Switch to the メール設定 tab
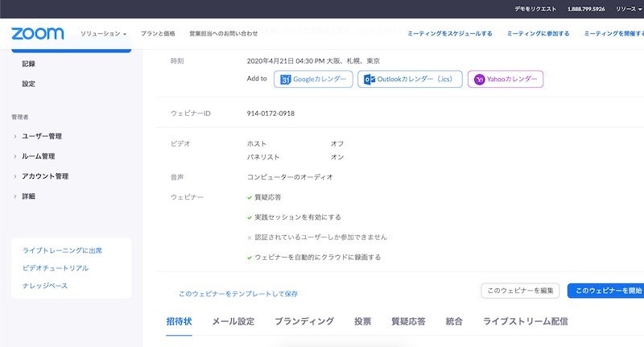Viewport: 644px width, 347px height. 233,321
